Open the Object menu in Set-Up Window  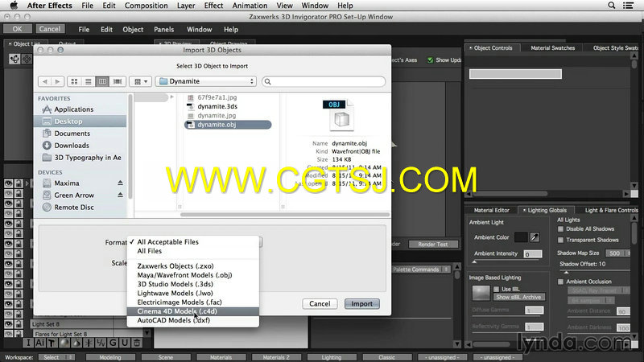point(133,30)
